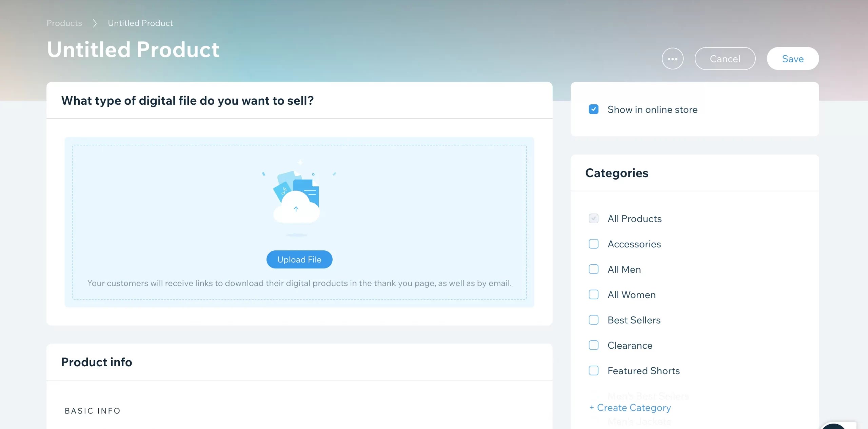Tick the All Women checkbox
This screenshot has width=868, height=429.
coord(593,294)
